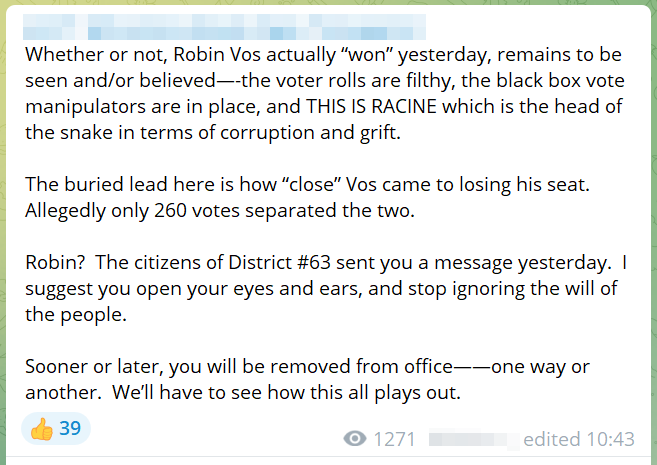The width and height of the screenshot is (657, 465).
Task: Click empty bubble space right of the reaction
Action: pos(210,429)
